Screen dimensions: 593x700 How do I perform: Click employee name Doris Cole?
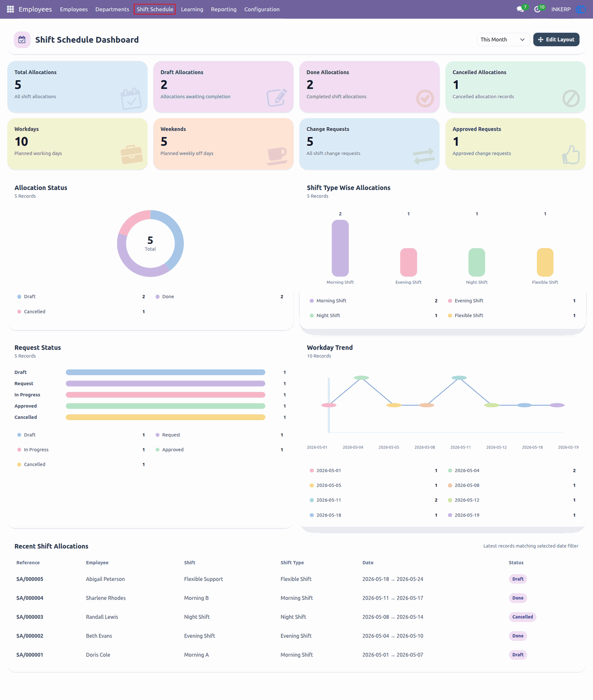coord(98,655)
